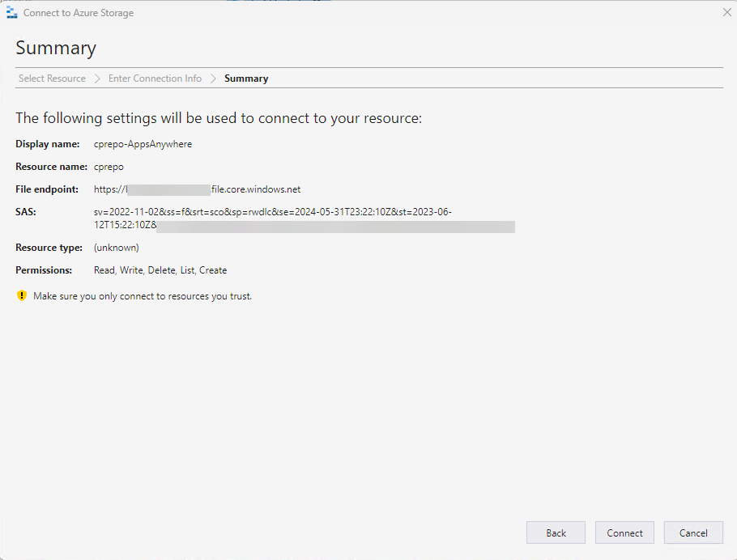Click the (unknown) resource type value
The image size is (737, 560).
click(116, 248)
